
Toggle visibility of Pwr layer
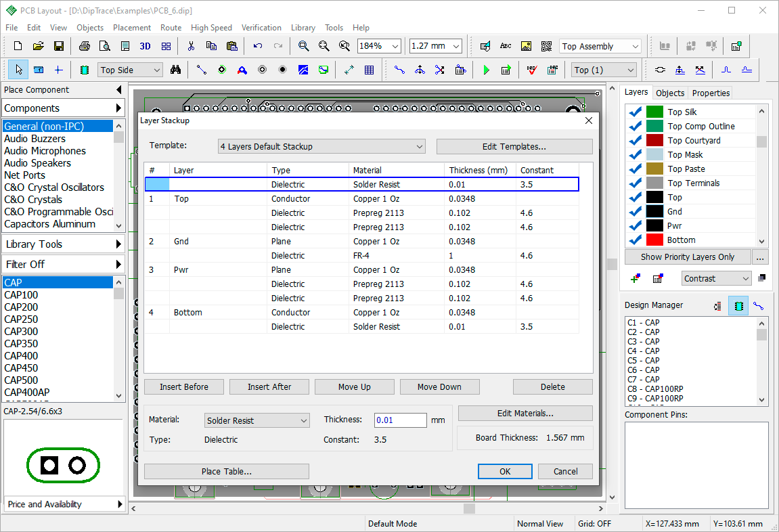pos(635,225)
